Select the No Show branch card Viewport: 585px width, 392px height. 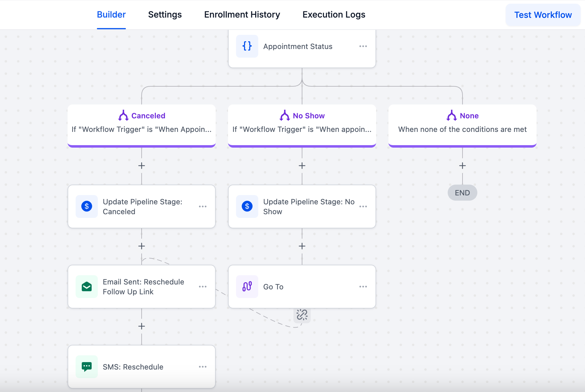tap(302, 126)
